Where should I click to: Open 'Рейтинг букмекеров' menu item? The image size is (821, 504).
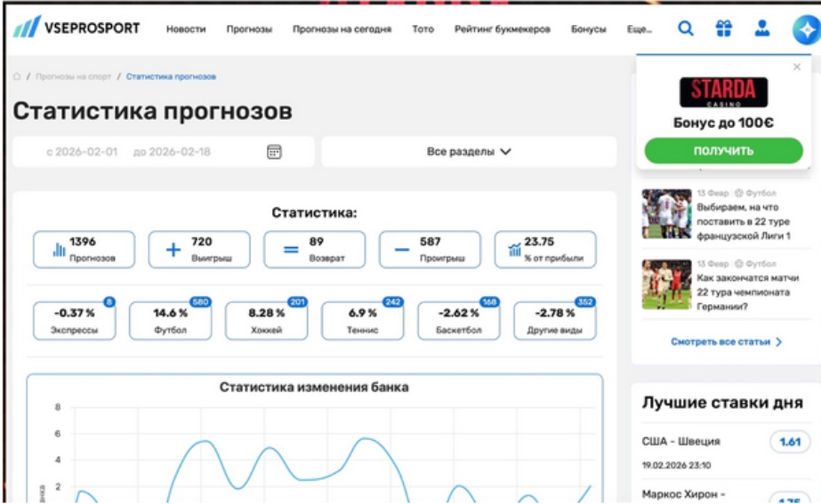point(502,29)
